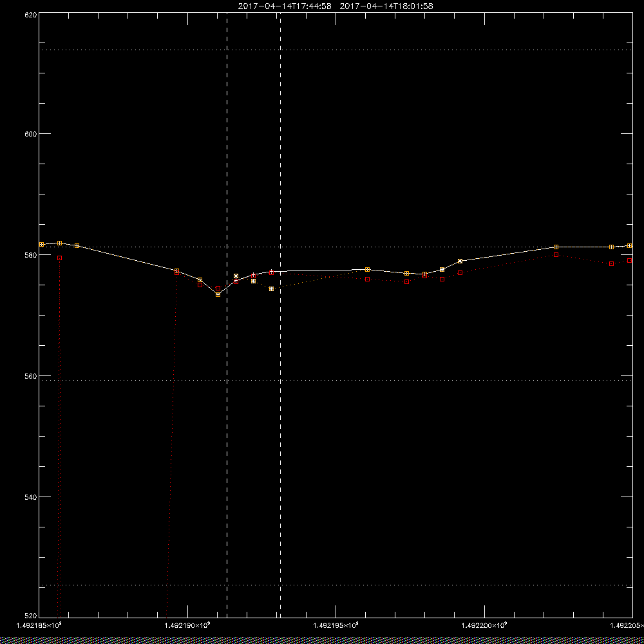Screen dimensions: 644x644
Task: Pick the lowest marker on the white solid line
Action: 218,294
